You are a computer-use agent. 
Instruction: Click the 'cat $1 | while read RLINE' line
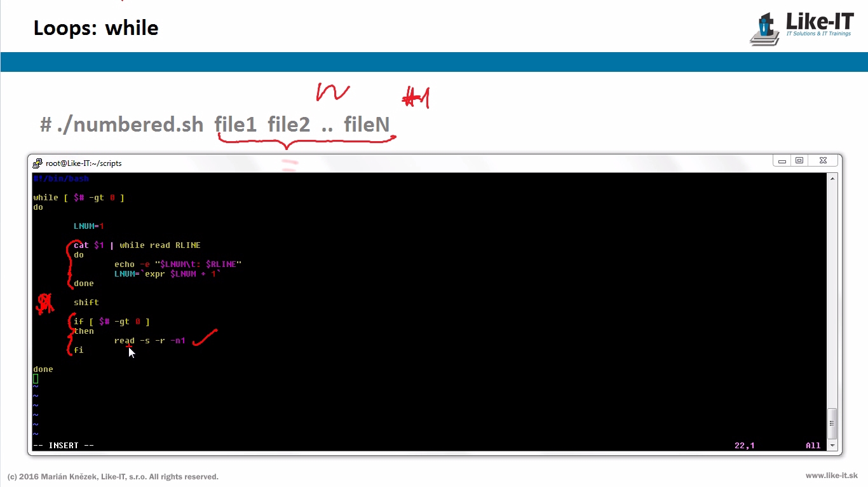pos(137,245)
